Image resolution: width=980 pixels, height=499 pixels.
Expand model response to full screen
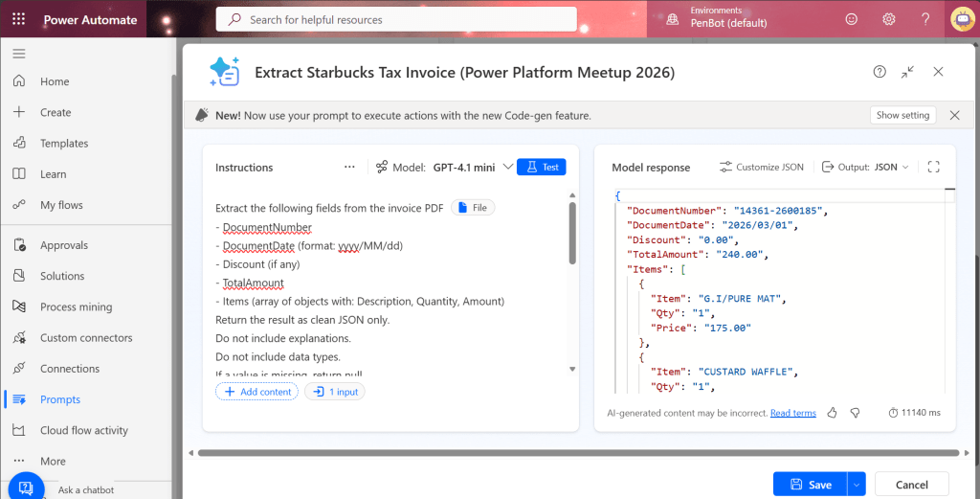[934, 167]
